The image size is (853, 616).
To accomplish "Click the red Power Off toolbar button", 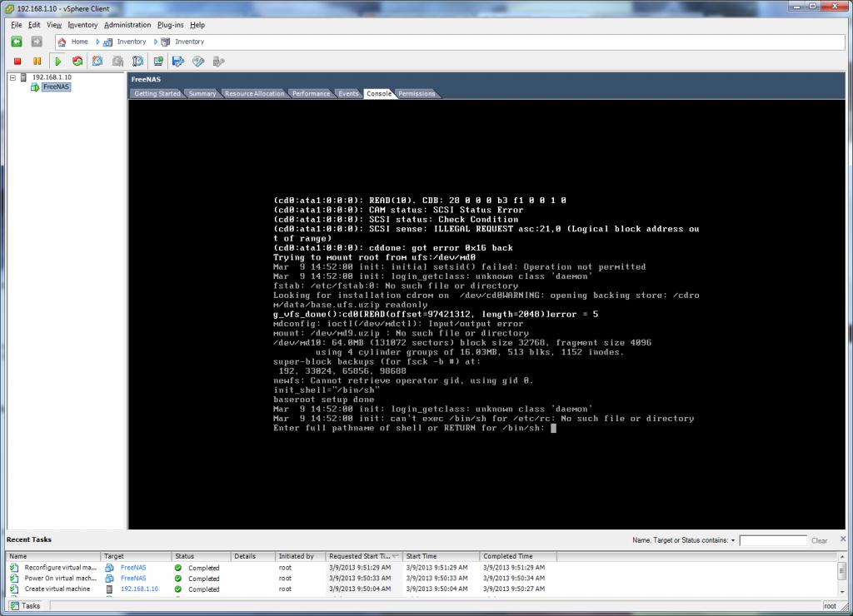I will click(x=17, y=61).
